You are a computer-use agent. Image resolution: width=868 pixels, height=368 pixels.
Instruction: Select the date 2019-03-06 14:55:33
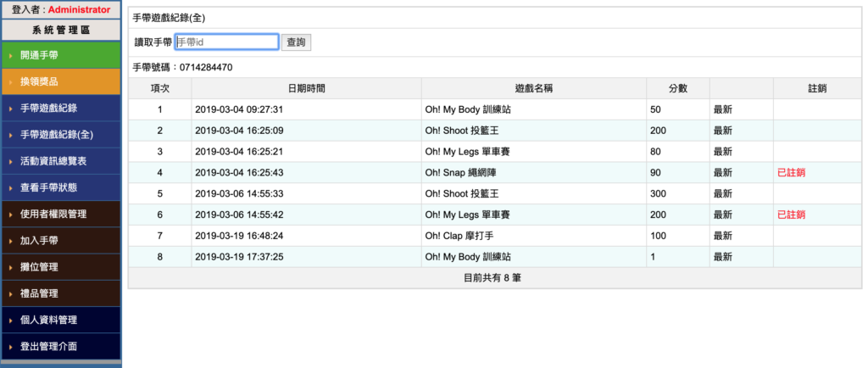point(239,193)
